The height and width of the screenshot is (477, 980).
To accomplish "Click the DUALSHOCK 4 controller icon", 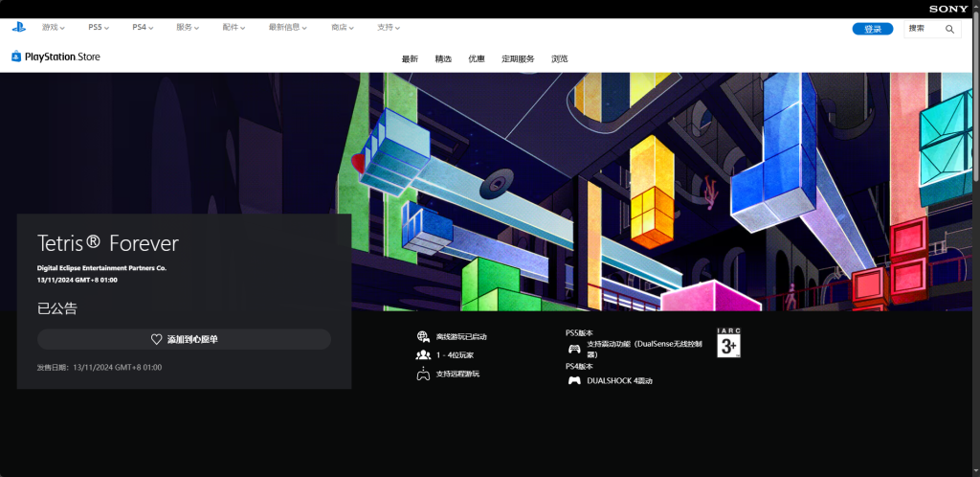I will coord(574,380).
